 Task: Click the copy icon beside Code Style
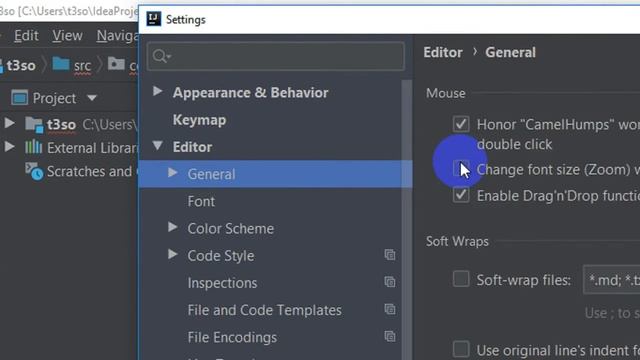pos(390,255)
